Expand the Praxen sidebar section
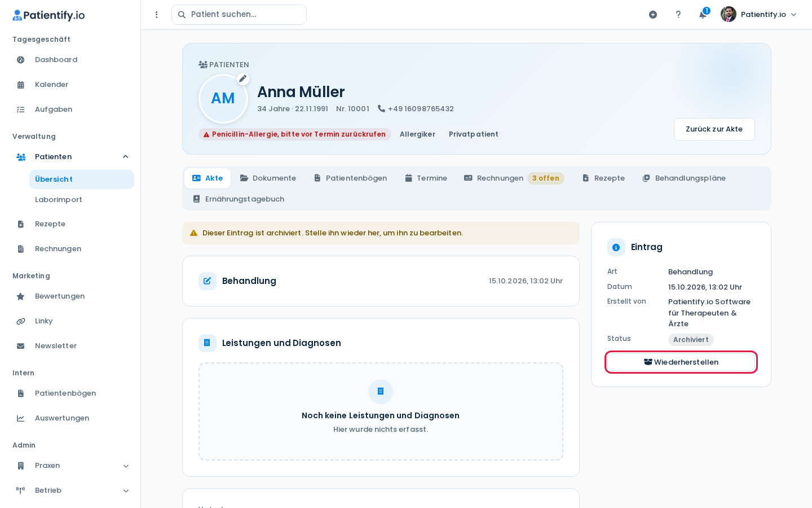Screen dimensions: 812x508 click(x=126, y=466)
